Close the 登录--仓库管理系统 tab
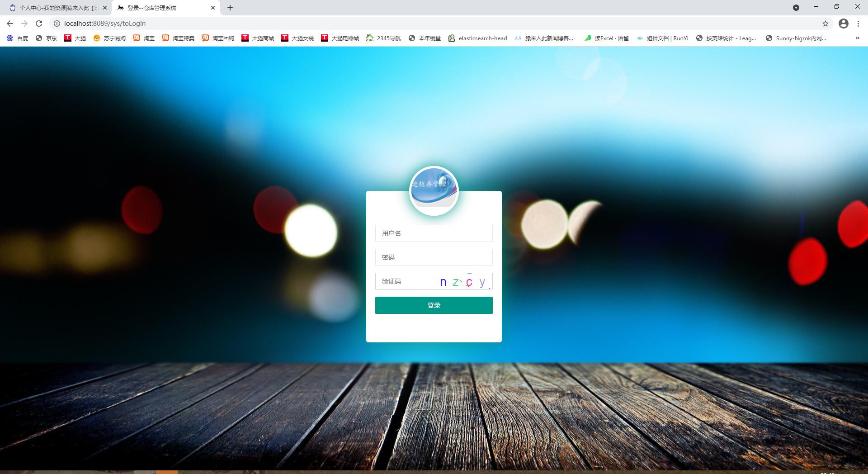Screen dimensions: 868x474 click(x=213, y=8)
